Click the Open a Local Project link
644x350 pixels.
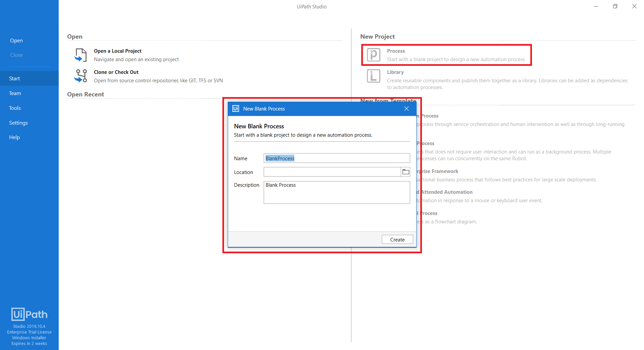(118, 51)
